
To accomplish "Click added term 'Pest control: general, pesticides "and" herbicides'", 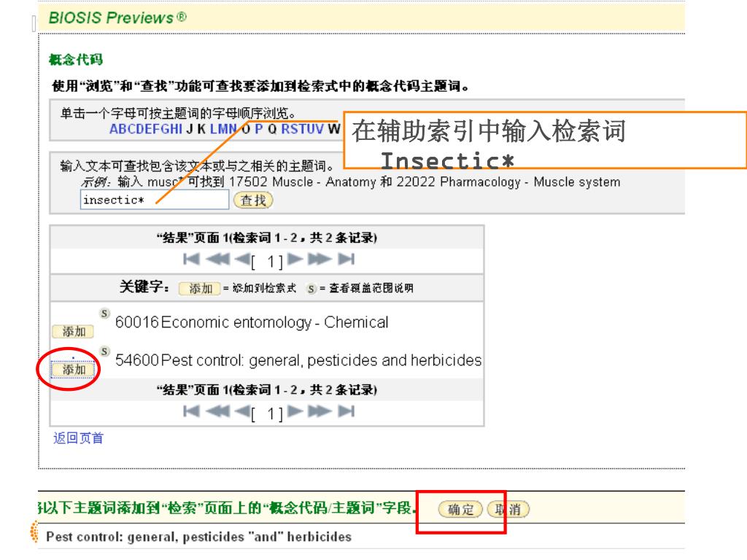I will coord(198,537).
